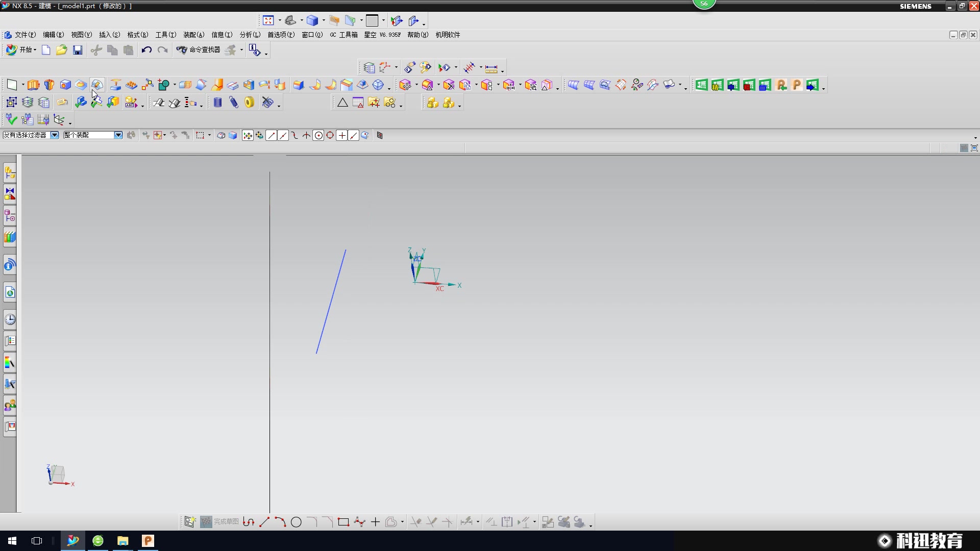Image resolution: width=980 pixels, height=551 pixels.
Task: Click the Extrude feature icon
Action: (x=33, y=85)
